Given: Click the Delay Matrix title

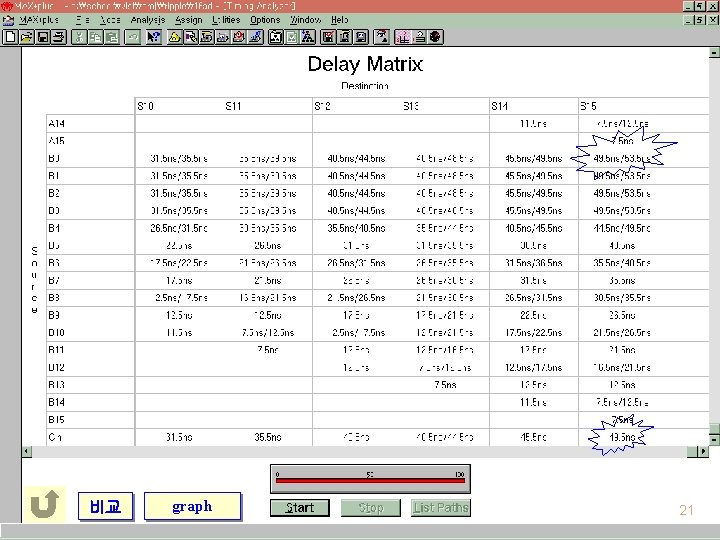Looking at the screenshot, I should pyautogui.click(x=365, y=64).
